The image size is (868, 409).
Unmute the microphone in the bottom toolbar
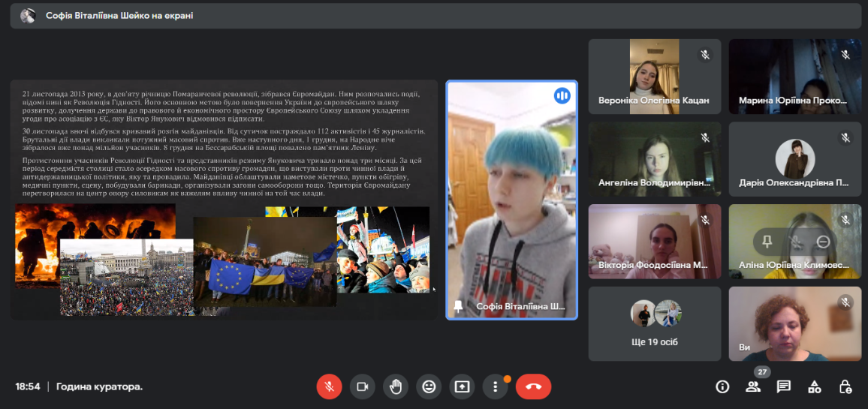tap(328, 386)
